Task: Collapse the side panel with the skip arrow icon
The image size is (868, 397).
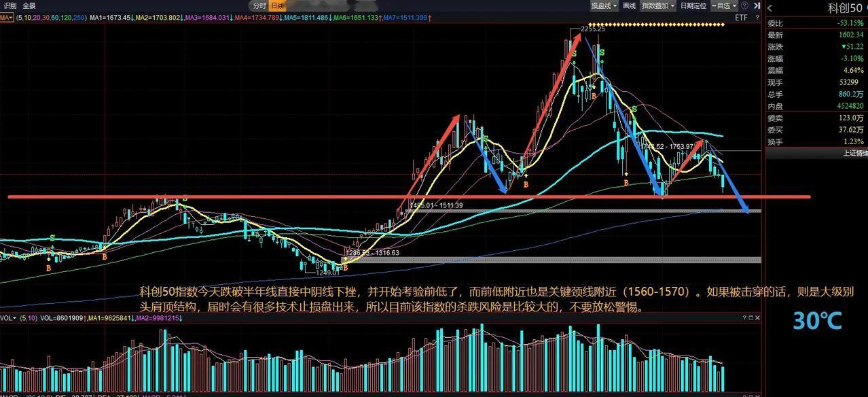Action: click(x=757, y=5)
